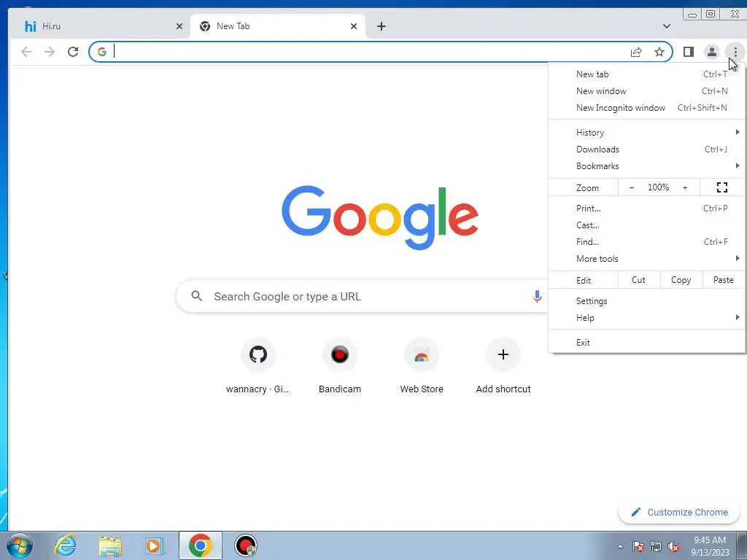This screenshot has height=560, width=747.
Task: Expand the Help submenu
Action: tap(647, 318)
